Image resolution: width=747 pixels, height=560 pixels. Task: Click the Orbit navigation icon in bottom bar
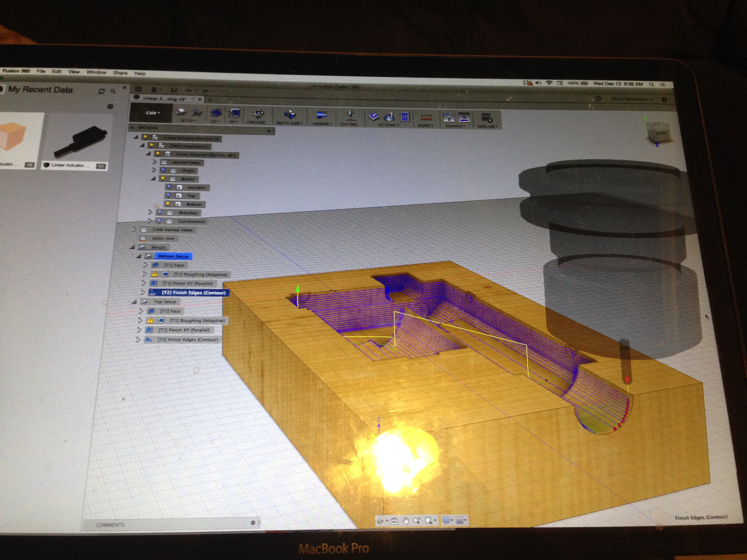(380, 521)
